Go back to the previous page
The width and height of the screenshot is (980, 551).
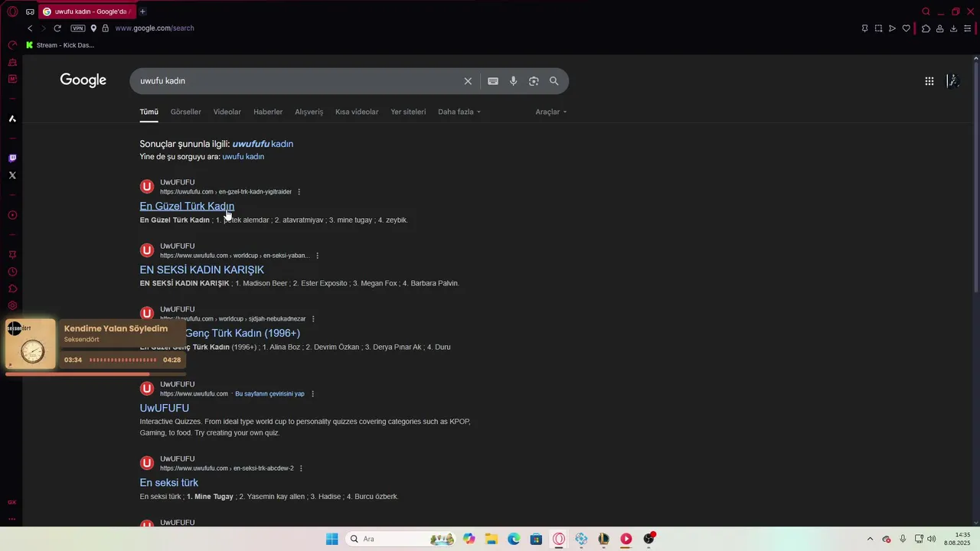(30, 28)
